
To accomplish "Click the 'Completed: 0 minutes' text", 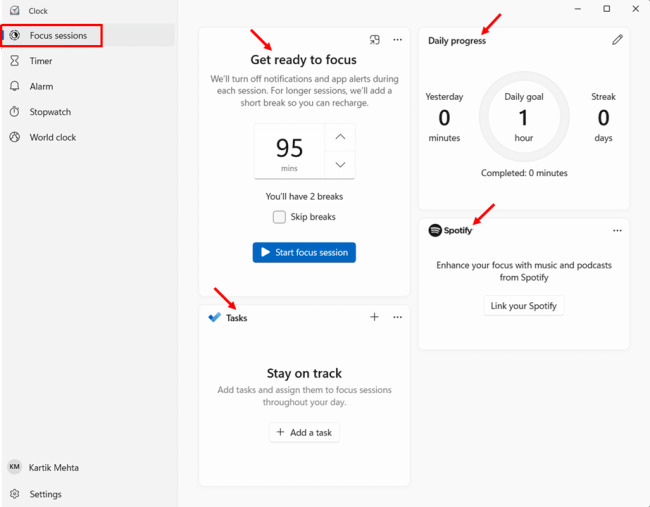I will click(x=524, y=173).
